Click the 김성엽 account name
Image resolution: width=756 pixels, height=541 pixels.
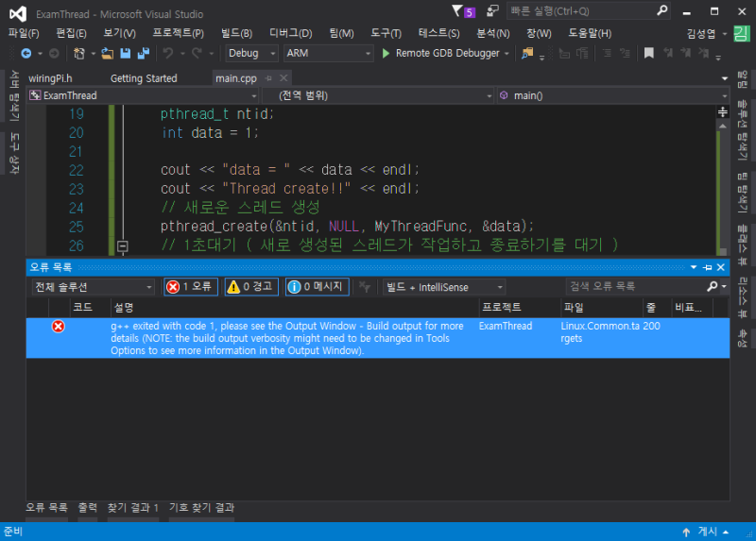[x=701, y=34]
